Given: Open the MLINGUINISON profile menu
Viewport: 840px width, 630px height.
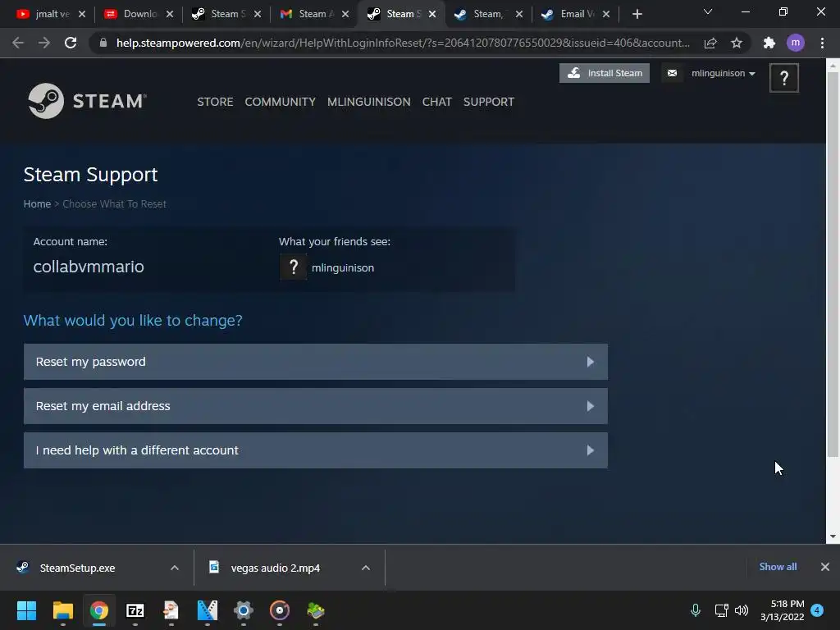Looking at the screenshot, I should (368, 102).
